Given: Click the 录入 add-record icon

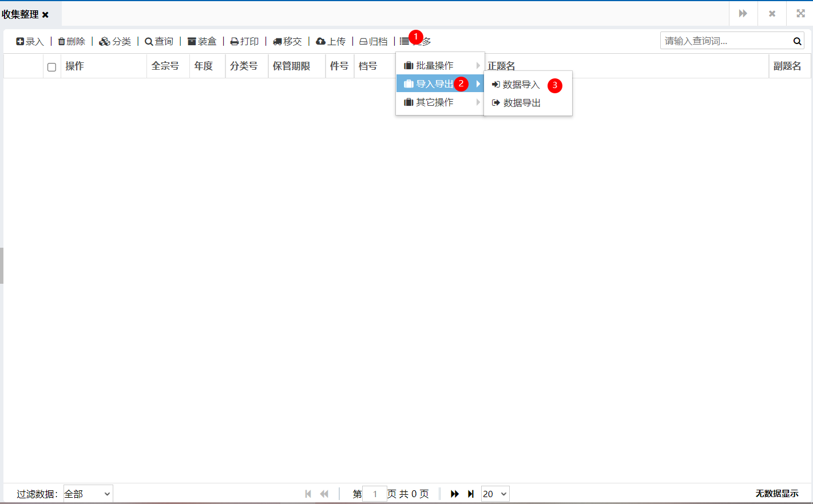Looking at the screenshot, I should click(x=20, y=42).
